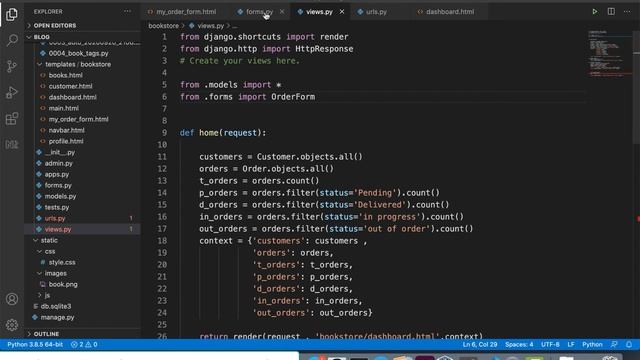
Task: Switch to dashboard.html tab
Action: tap(450, 12)
